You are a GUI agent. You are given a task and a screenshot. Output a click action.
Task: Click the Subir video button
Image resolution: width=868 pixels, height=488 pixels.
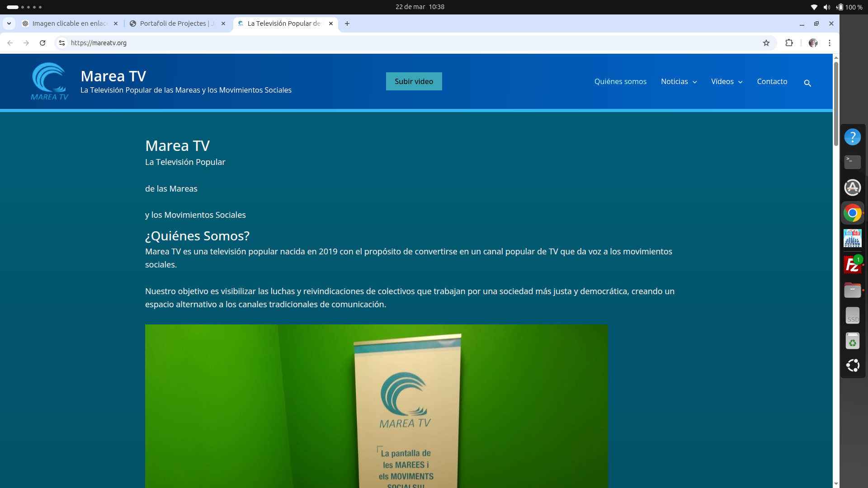414,81
